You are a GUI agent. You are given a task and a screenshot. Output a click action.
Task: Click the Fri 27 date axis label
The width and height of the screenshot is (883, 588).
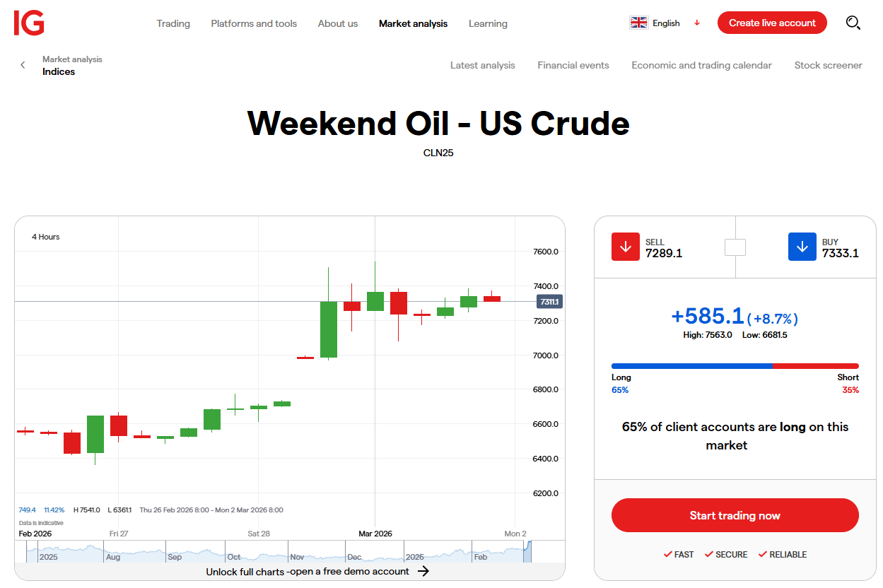(x=119, y=534)
